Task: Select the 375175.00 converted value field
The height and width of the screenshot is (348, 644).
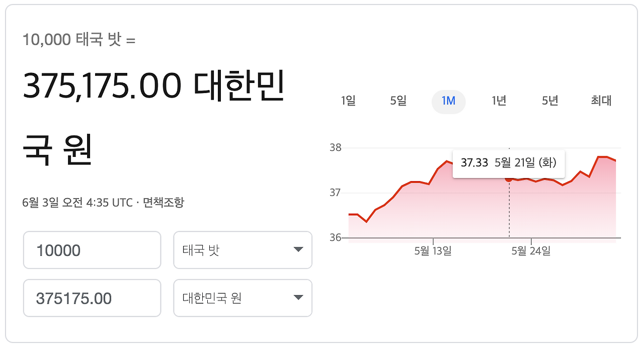Action: (x=92, y=298)
